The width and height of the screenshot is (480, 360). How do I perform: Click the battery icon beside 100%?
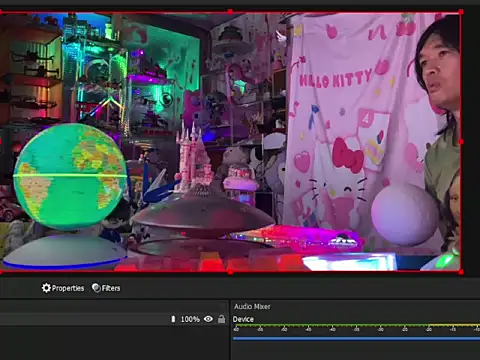[x=173, y=319]
